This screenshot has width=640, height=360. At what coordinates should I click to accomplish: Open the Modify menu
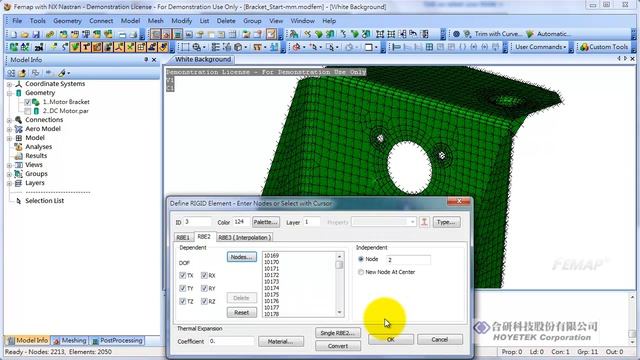182,21
